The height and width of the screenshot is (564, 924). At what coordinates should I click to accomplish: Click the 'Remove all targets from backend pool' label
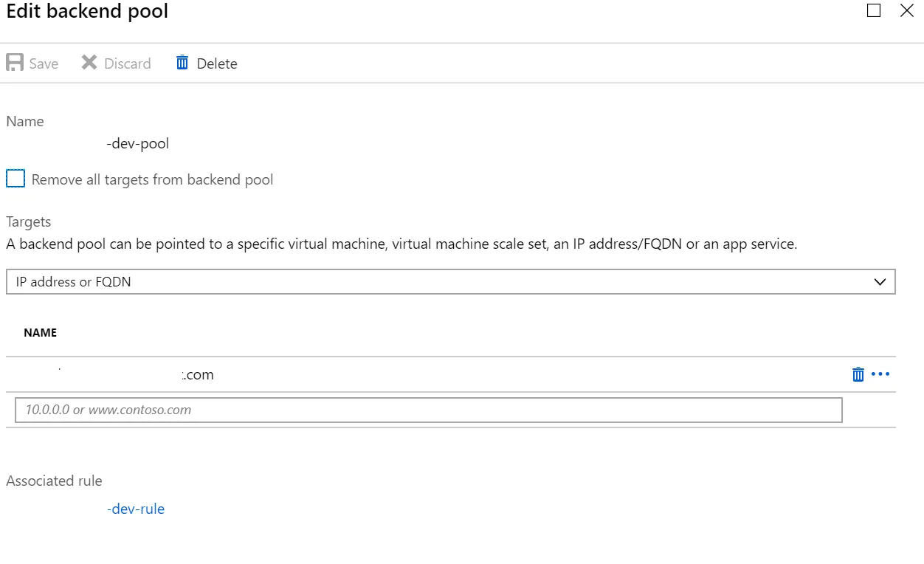pyautogui.click(x=152, y=179)
